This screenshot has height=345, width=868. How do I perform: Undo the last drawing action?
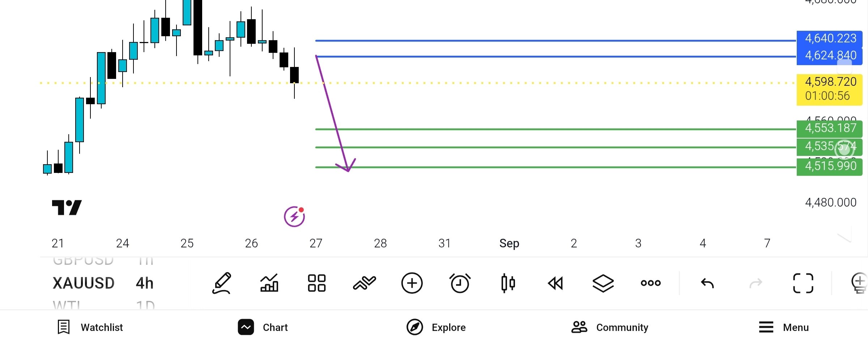tap(707, 283)
